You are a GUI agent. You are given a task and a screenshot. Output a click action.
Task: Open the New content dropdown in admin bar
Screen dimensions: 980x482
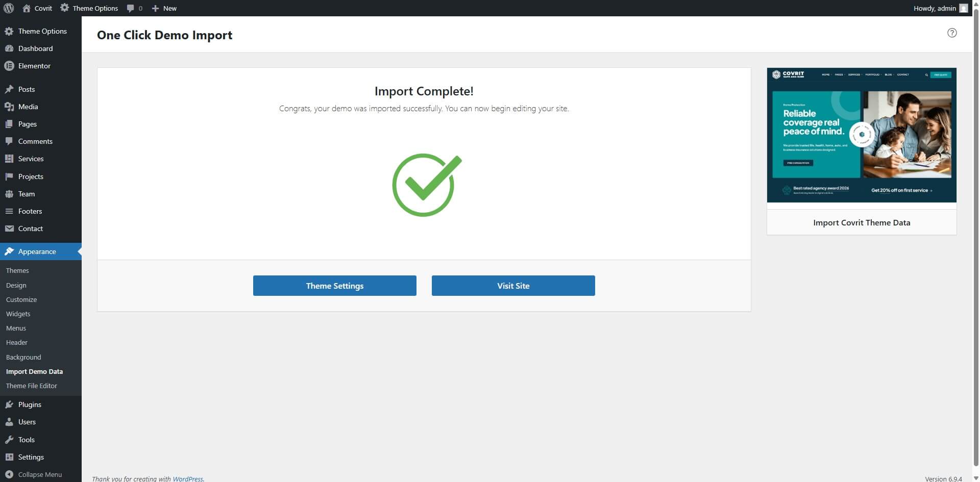click(164, 8)
